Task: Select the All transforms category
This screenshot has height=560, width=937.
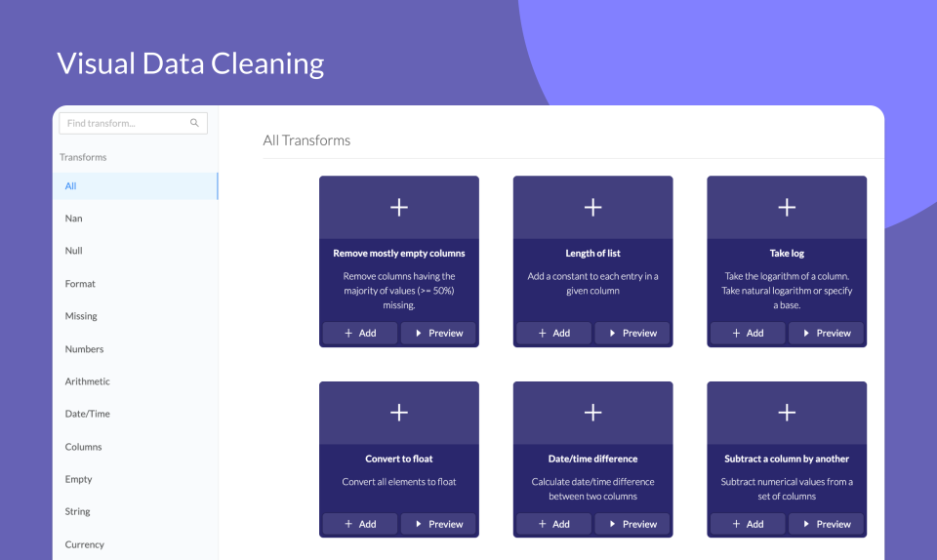Action: tap(135, 185)
